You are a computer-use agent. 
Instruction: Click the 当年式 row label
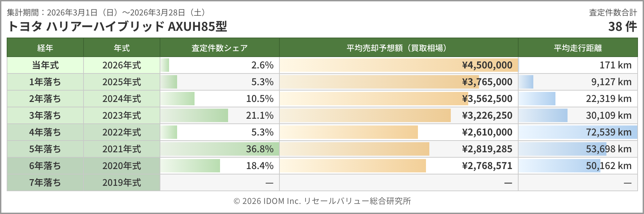tap(45, 65)
